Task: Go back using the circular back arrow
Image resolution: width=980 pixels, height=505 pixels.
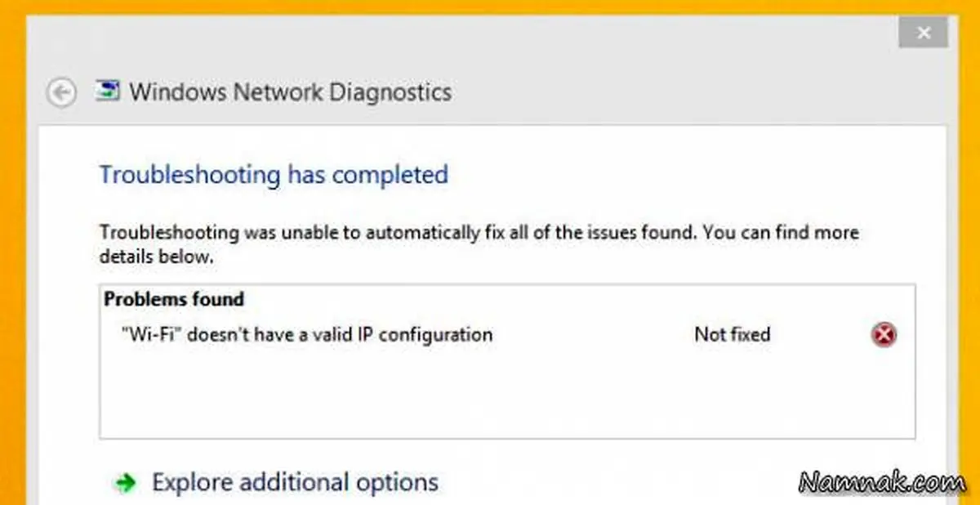Action: tap(62, 92)
